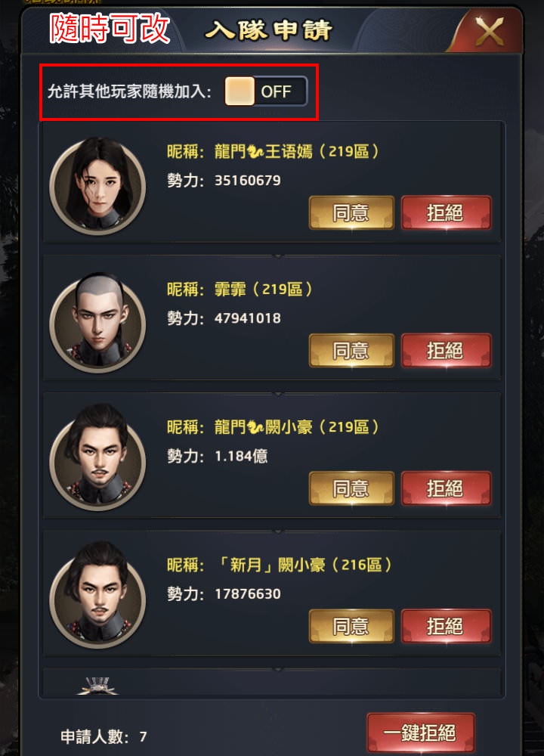
Task: Select the 1.184億 power value
Action: tap(241, 456)
